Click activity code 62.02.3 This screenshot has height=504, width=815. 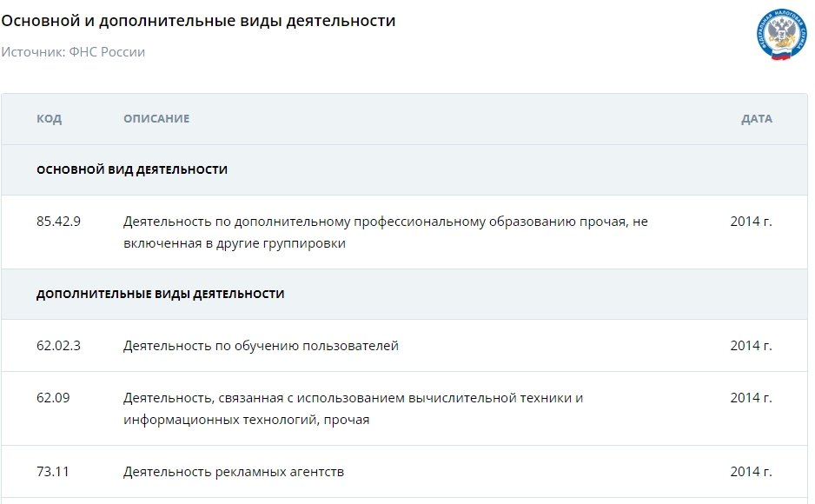[58, 346]
